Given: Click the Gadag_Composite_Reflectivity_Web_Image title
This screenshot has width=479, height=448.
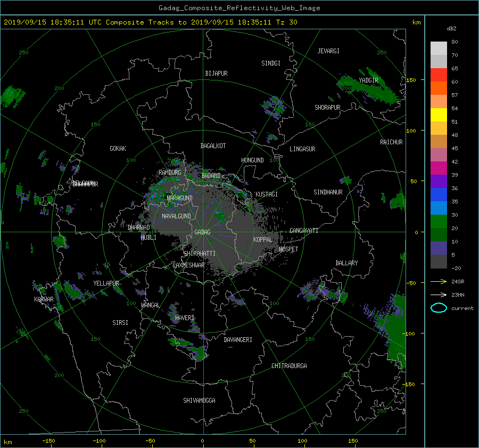Looking at the screenshot, I should pos(239,8).
